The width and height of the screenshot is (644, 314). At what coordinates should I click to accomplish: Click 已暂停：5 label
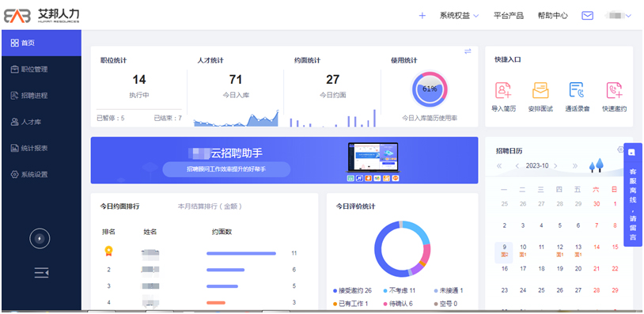point(111,118)
